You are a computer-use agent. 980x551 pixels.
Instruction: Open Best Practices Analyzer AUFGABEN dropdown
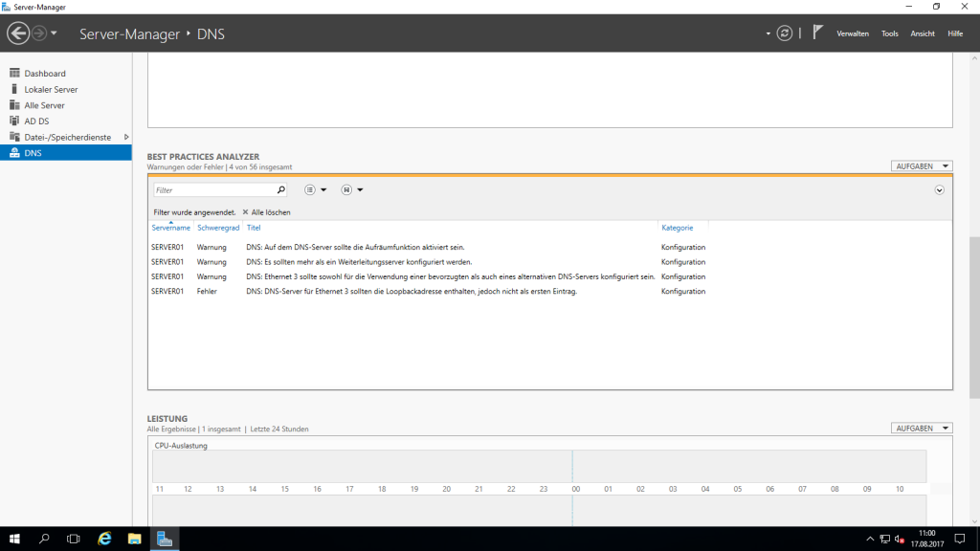coord(922,166)
